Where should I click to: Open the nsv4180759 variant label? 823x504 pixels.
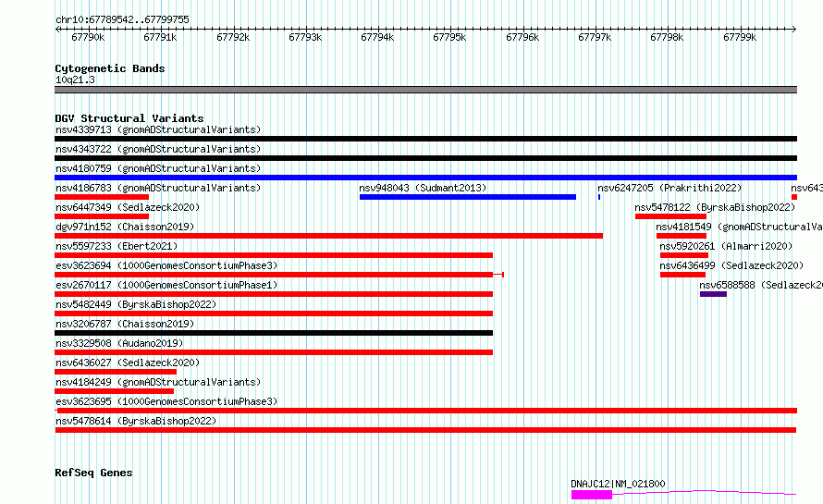tap(158, 168)
